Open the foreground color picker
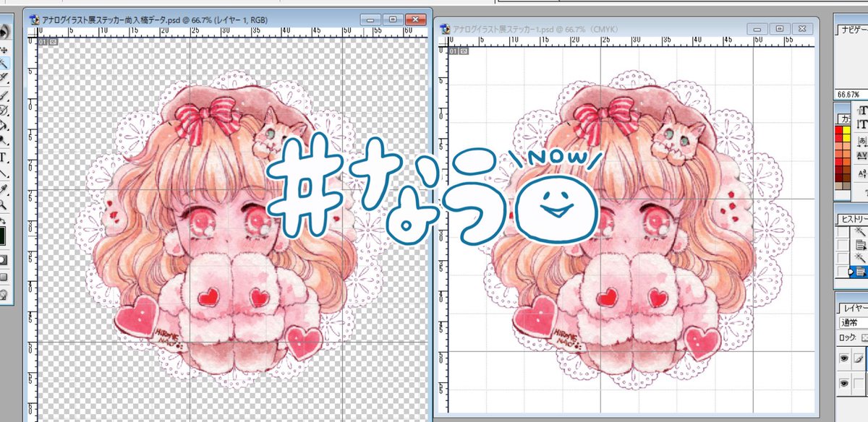This screenshot has width=868, height=422. tap(3, 237)
